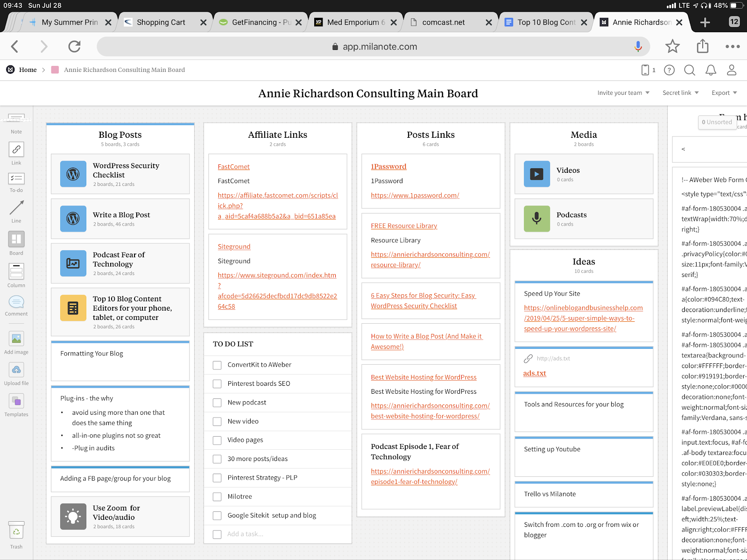Click the pink board color swatch in breadcrumb
This screenshot has width=747, height=560.
point(55,70)
